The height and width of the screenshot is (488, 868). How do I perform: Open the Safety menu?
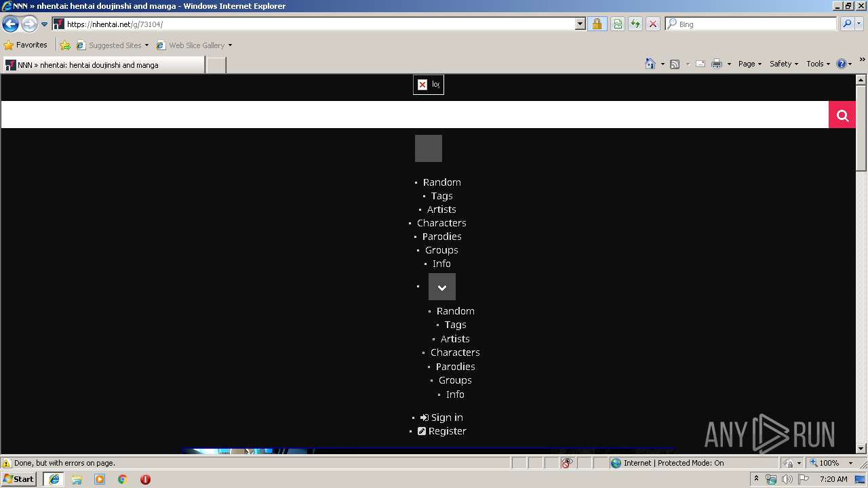(x=784, y=64)
